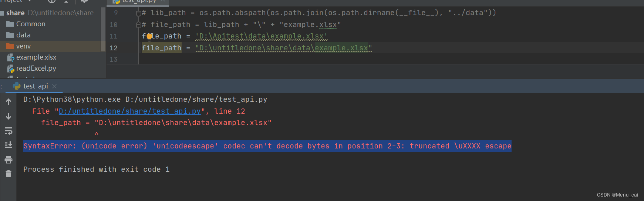Open readExcel.py in the project tree
This screenshot has width=644, height=201.
[36, 68]
